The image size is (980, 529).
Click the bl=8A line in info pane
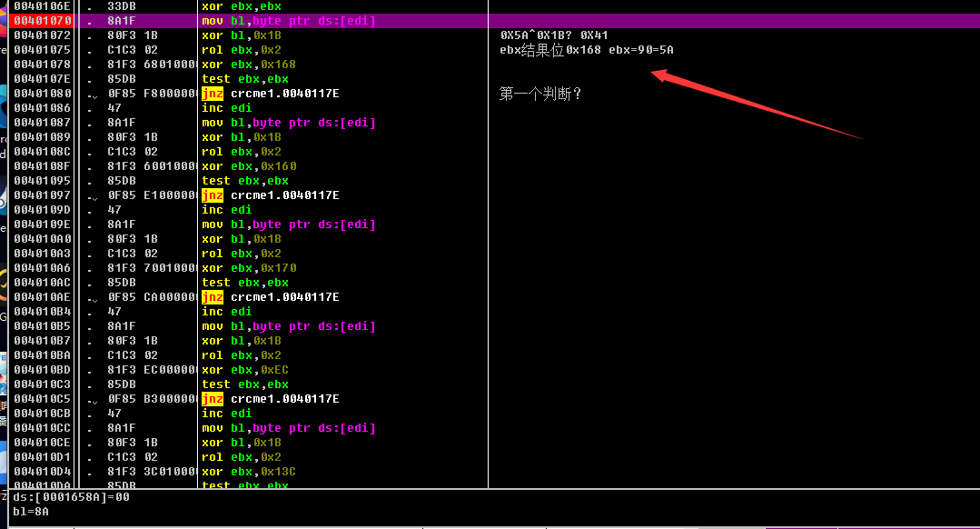[31, 512]
